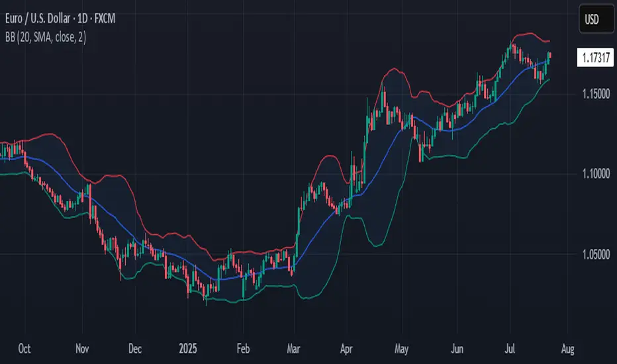Image resolution: width=617 pixels, height=364 pixels.
Task: Select the Dec label on time axis
Action: click(135, 349)
